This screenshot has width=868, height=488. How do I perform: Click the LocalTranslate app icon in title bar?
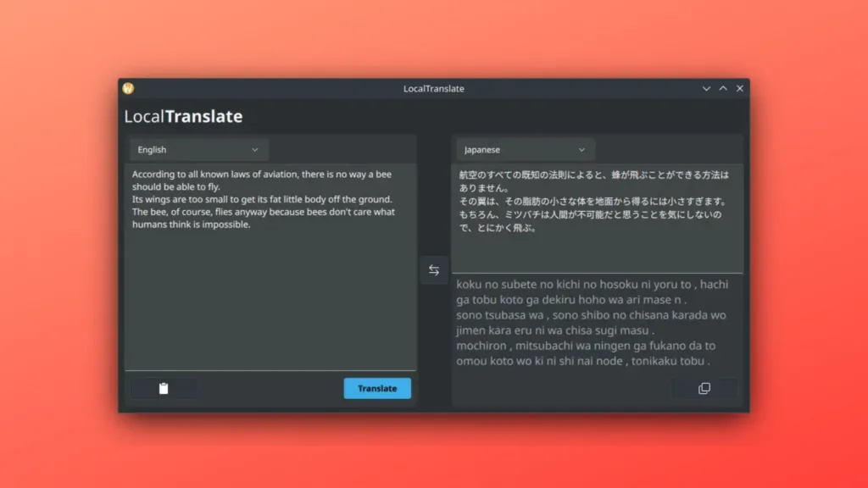pos(128,88)
